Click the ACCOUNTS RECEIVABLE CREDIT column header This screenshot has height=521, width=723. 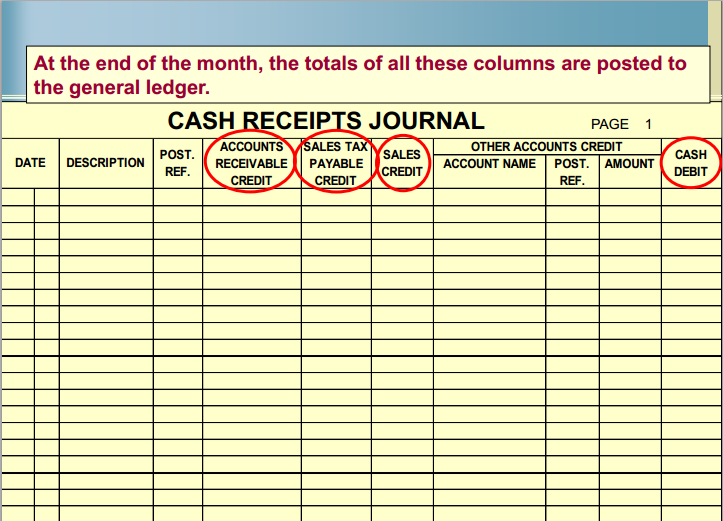[251, 163]
